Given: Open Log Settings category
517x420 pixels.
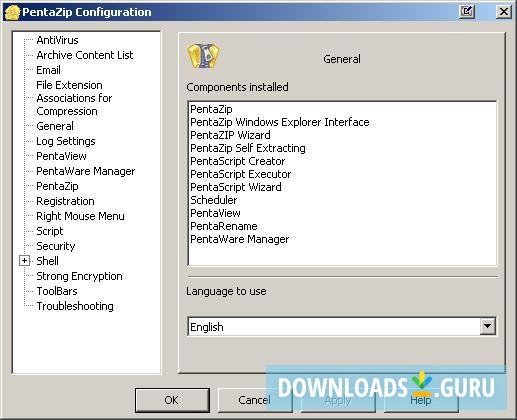Looking at the screenshot, I should tap(66, 141).
